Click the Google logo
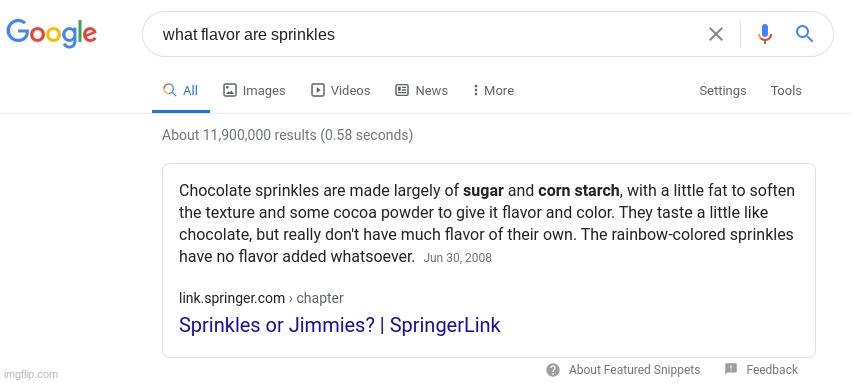Image resolution: width=852 pixels, height=383 pixels. (x=52, y=34)
